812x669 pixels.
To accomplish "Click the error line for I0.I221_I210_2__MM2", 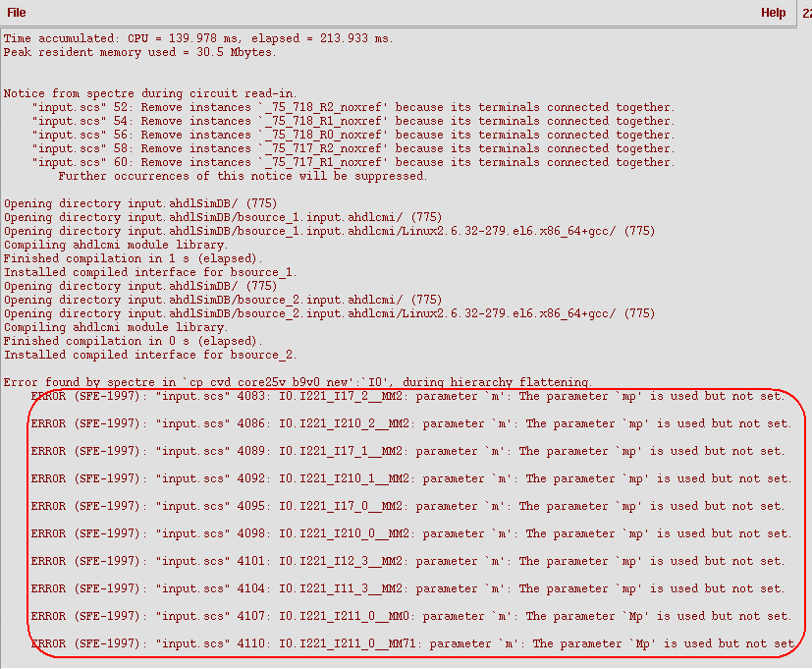I will pos(410,423).
